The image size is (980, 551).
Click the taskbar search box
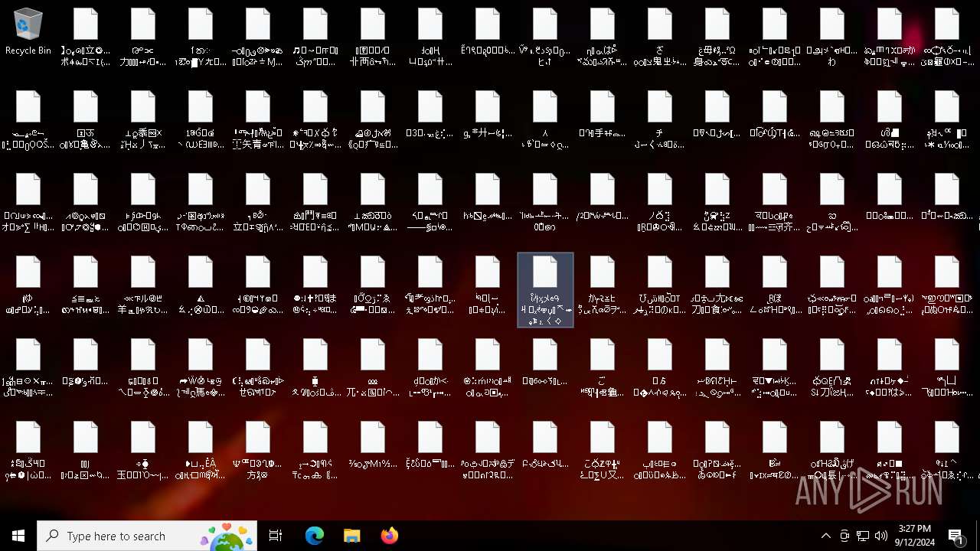(x=148, y=536)
